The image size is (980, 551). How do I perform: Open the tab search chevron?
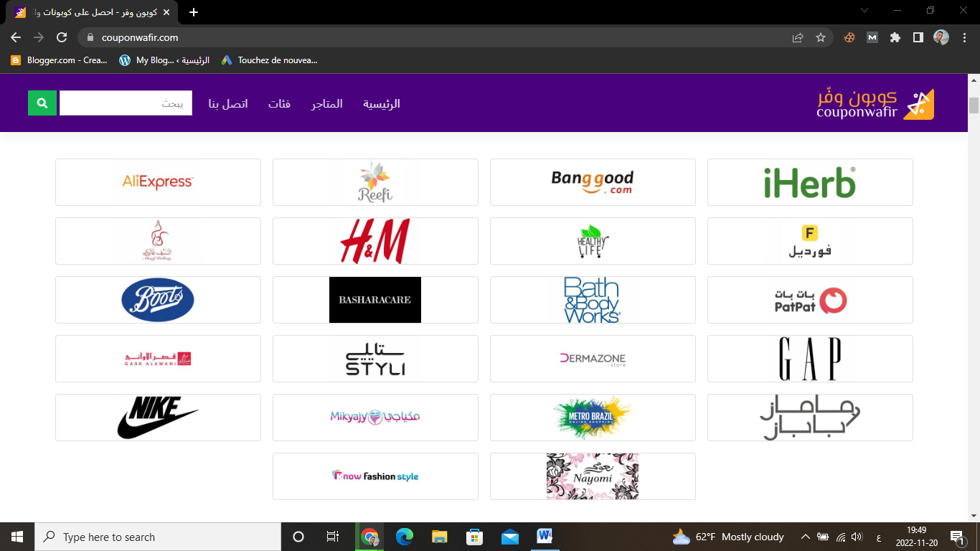[x=864, y=11]
